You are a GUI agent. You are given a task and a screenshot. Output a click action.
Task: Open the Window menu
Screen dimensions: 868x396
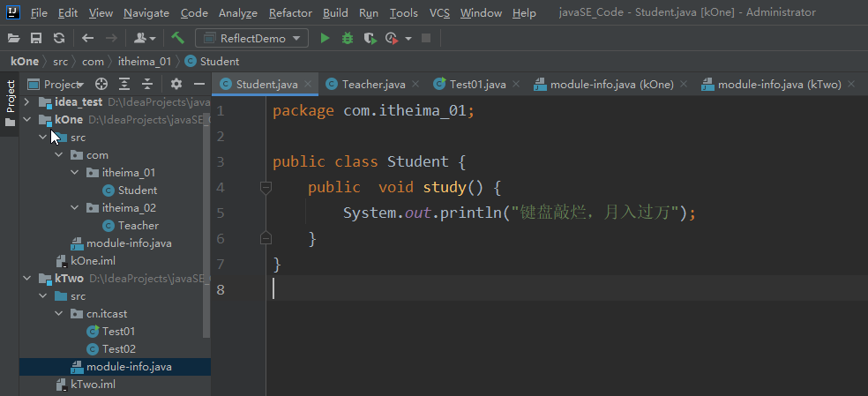pos(481,12)
